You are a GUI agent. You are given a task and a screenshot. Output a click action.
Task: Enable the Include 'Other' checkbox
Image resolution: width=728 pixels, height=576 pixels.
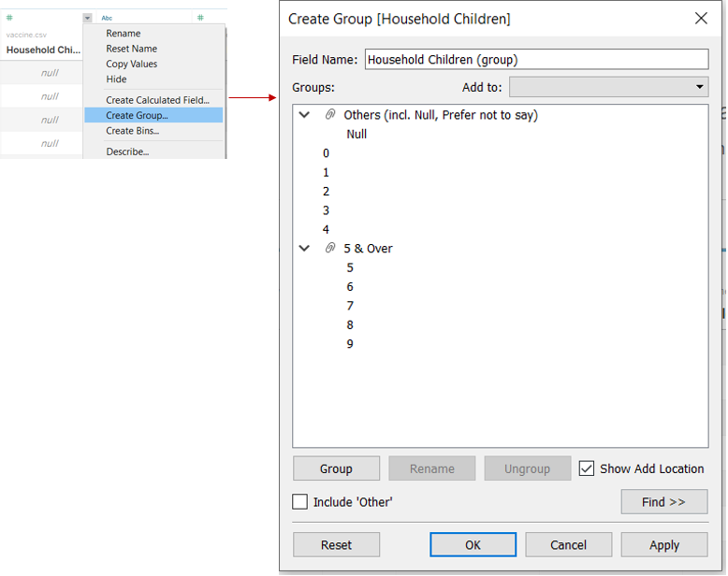pos(300,502)
